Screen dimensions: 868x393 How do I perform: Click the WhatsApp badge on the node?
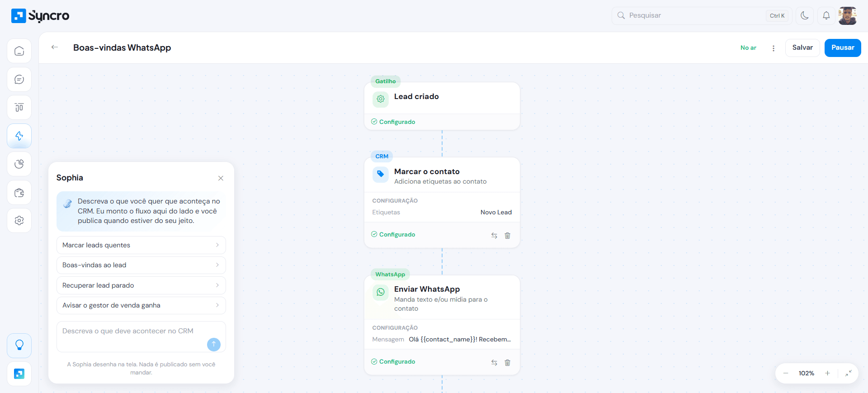(x=390, y=275)
